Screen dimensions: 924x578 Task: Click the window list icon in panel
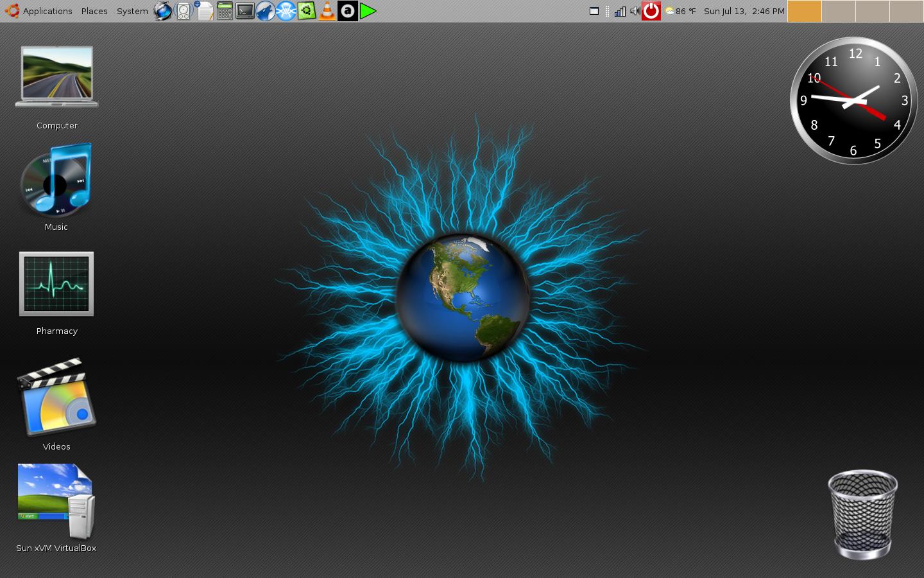coord(594,11)
